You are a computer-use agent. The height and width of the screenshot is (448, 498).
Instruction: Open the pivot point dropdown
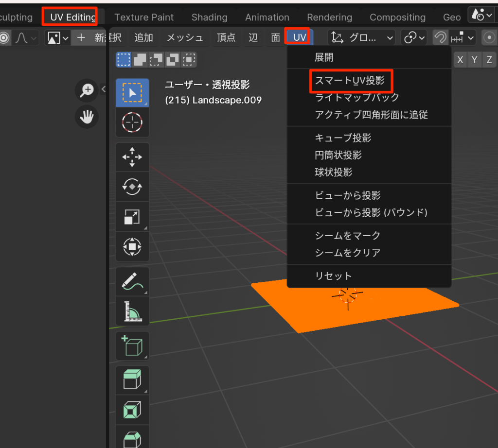tap(414, 37)
